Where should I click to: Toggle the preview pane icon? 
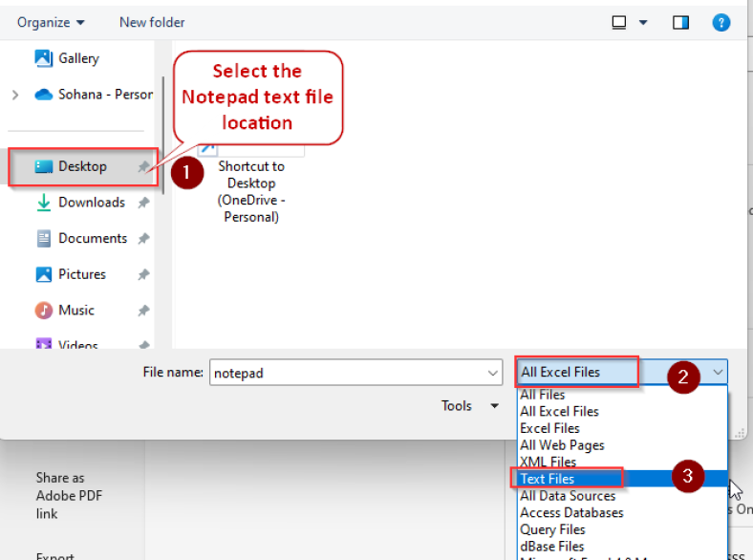[x=680, y=22]
